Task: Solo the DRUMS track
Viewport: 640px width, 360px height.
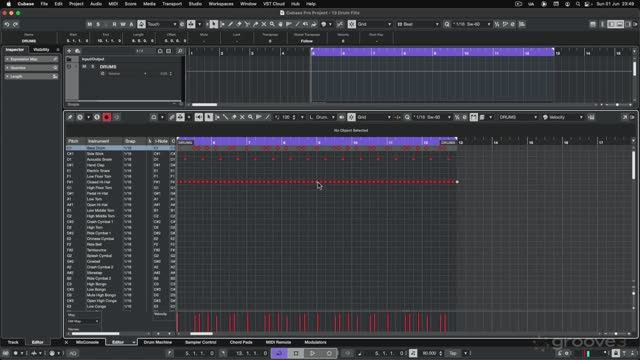Action: point(92,67)
